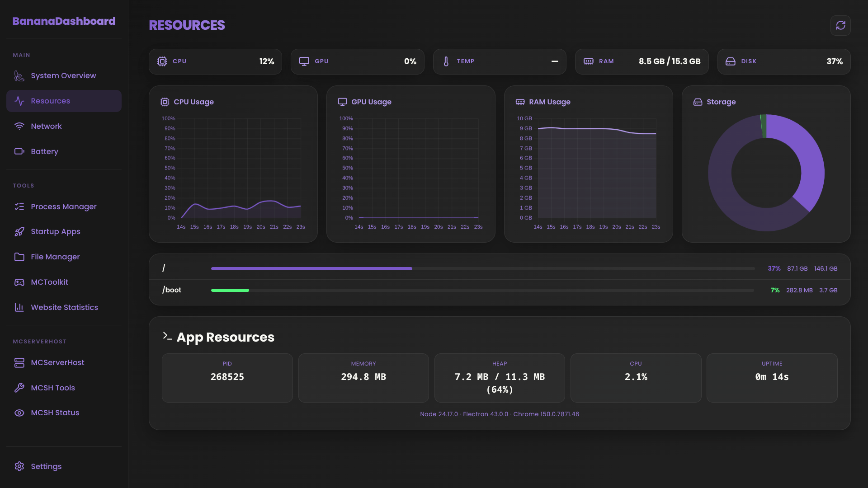The width and height of the screenshot is (868, 488).
Task: Go to the Network page
Action: click(64, 126)
